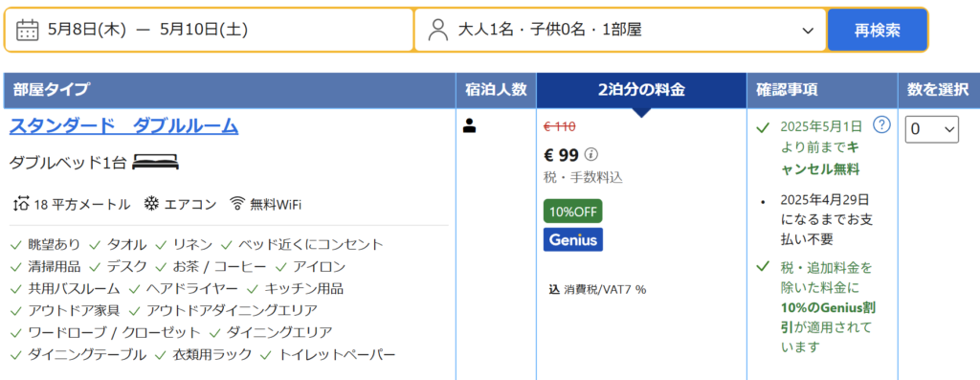The image size is (980, 380).
Task: Click the room size square meter icon
Action: (x=21, y=204)
